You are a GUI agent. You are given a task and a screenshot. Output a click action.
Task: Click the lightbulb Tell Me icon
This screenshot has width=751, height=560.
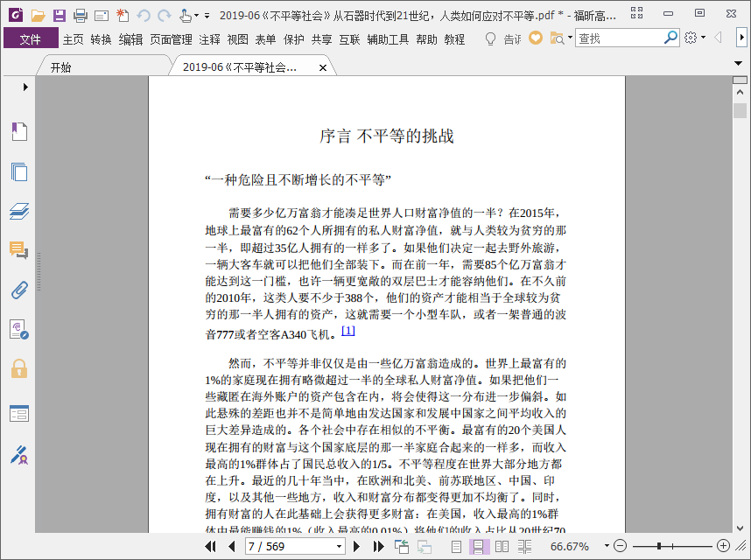pyautogui.click(x=490, y=38)
